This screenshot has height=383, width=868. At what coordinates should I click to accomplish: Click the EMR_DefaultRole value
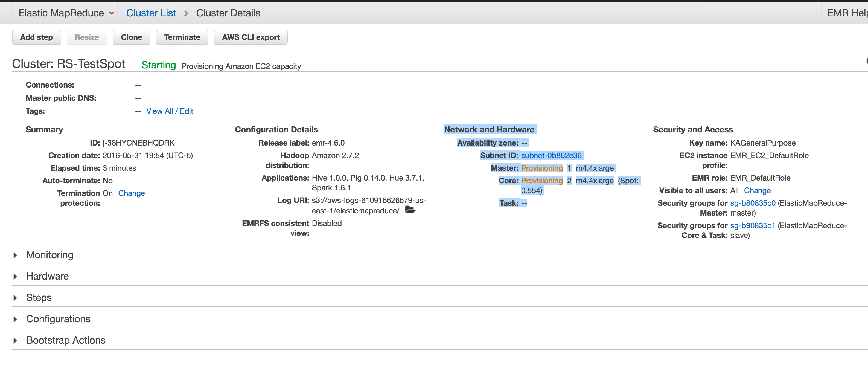point(760,178)
